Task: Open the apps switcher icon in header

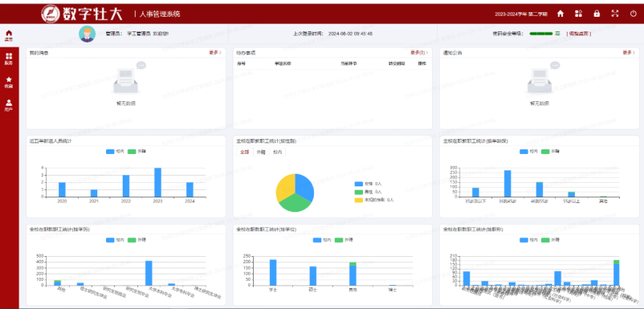Action: click(578, 14)
